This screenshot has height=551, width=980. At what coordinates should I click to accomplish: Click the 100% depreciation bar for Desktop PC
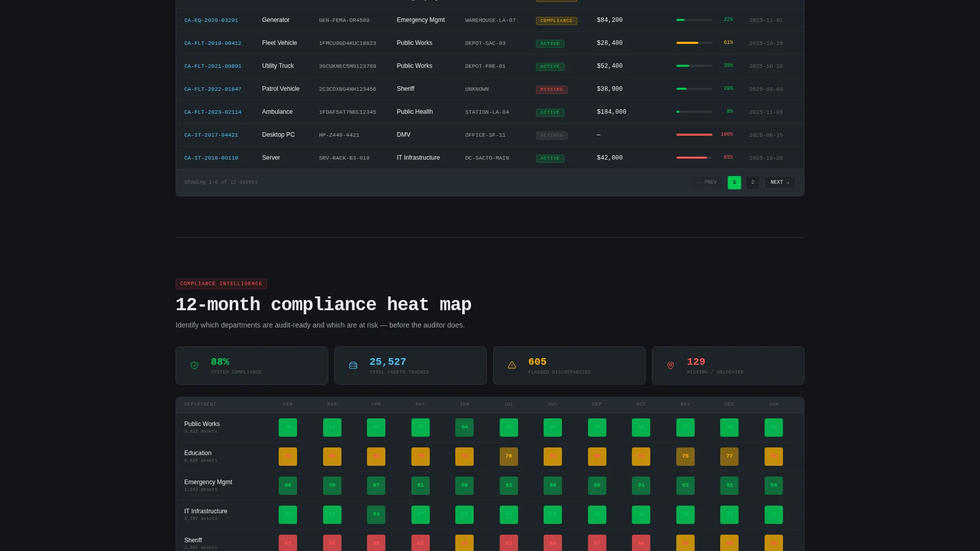click(x=694, y=135)
